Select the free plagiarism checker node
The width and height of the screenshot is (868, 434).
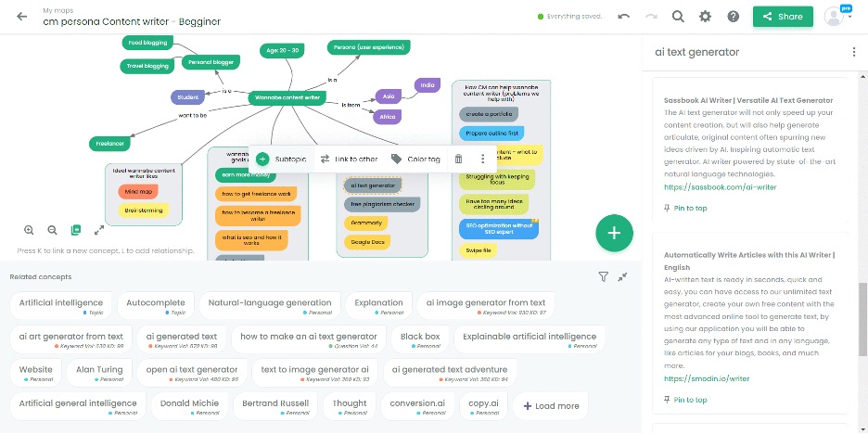(382, 204)
